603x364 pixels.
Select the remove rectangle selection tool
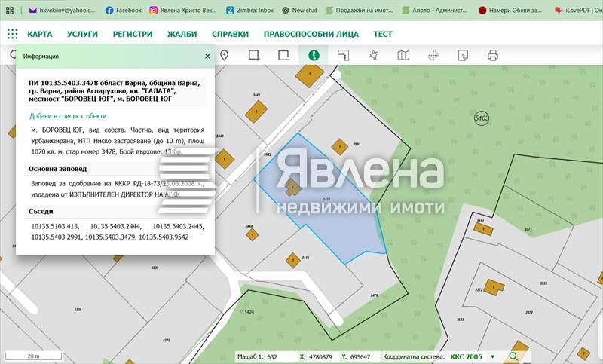pyautogui.click(x=283, y=55)
